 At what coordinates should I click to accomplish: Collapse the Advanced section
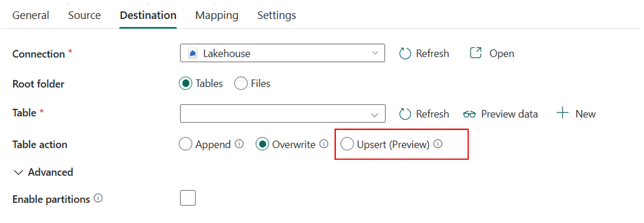coord(18,172)
